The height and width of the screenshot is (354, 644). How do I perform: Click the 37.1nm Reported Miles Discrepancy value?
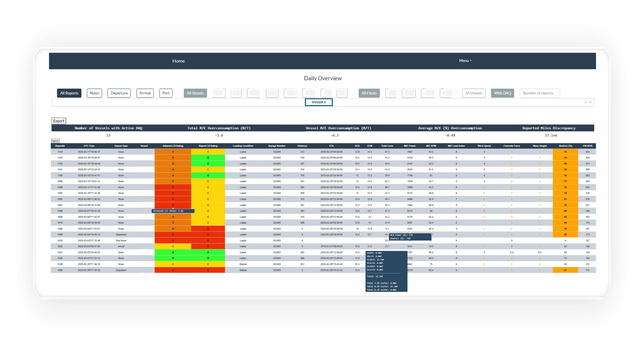[551, 135]
